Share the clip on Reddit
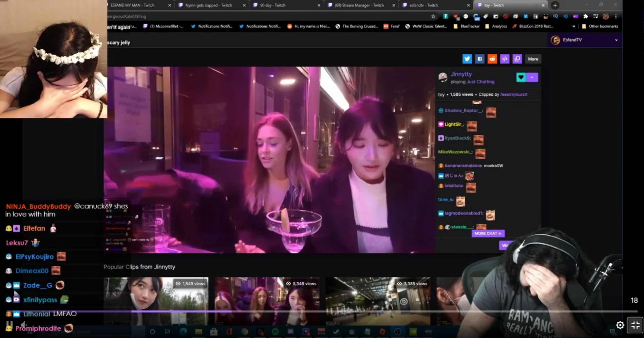This screenshot has height=338, width=644. click(492, 59)
